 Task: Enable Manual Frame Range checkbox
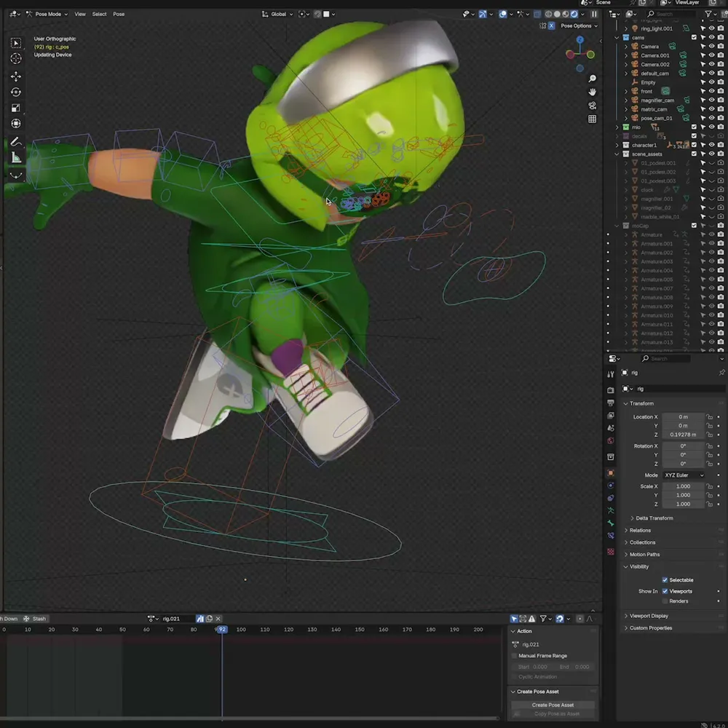click(514, 656)
